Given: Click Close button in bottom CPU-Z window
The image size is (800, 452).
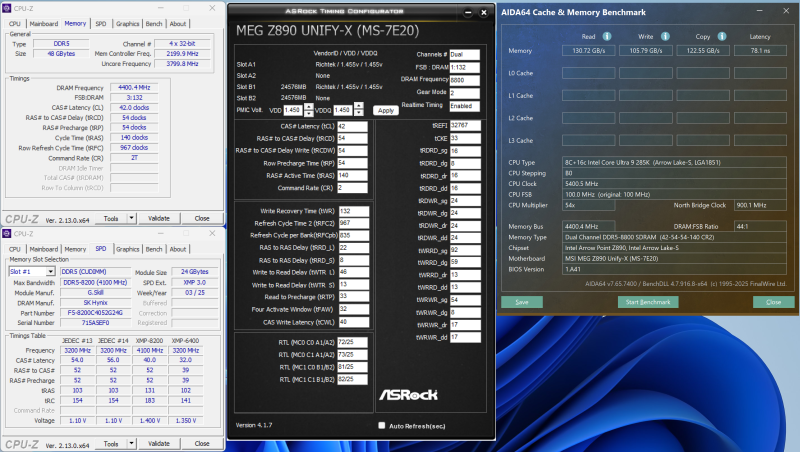Looking at the screenshot, I should 202,443.
